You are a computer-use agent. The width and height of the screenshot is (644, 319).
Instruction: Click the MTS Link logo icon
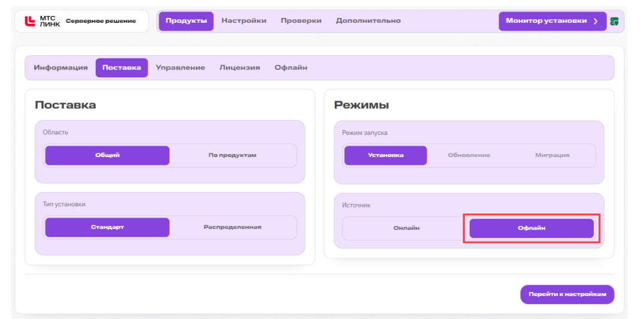pyautogui.click(x=30, y=21)
